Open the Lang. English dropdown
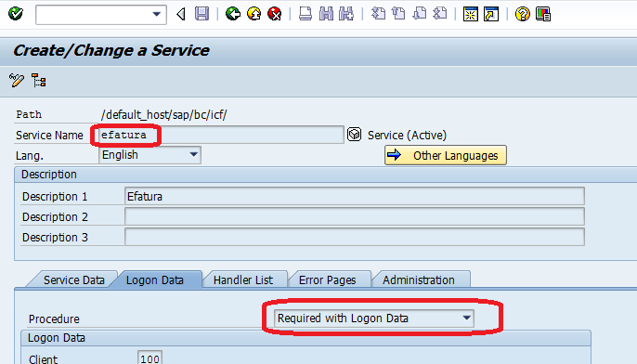 149,155
